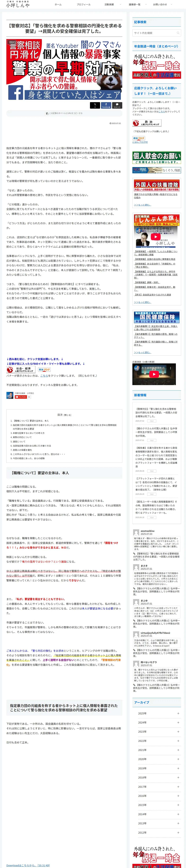The height and width of the screenshot is (868, 186).
Task: Jump to 実際の対応について in contents
Action: coord(22,437)
